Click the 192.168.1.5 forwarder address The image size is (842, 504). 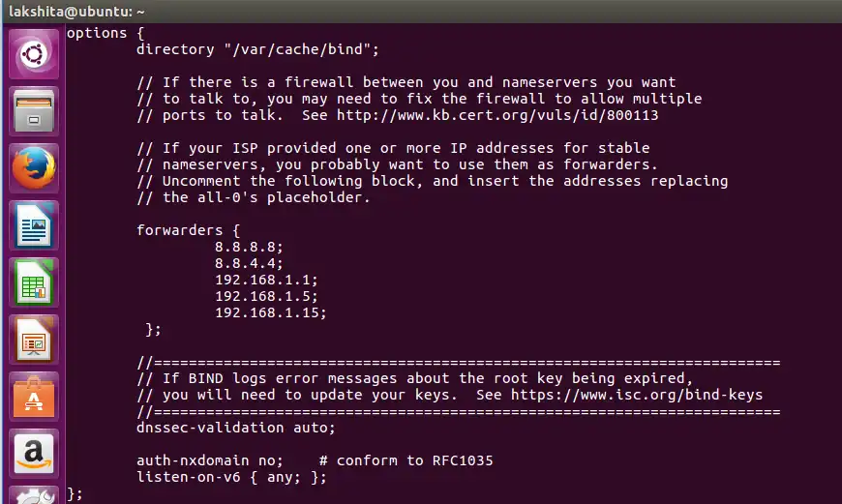coord(266,296)
